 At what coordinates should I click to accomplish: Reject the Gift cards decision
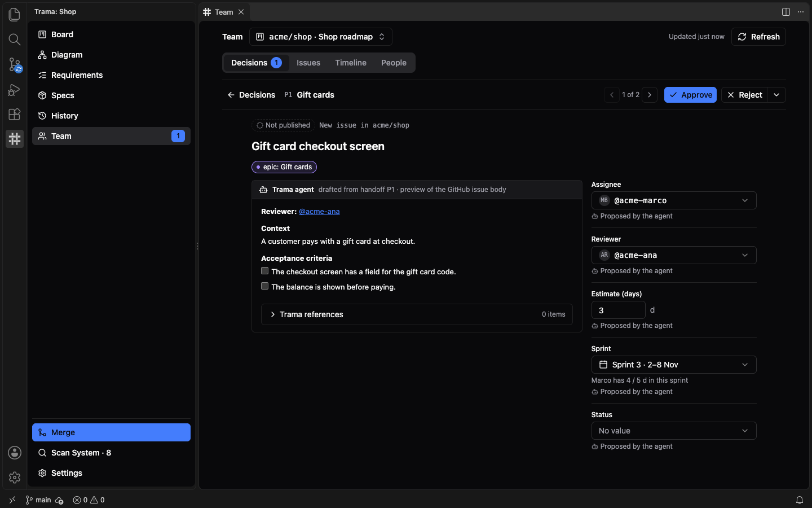744,95
